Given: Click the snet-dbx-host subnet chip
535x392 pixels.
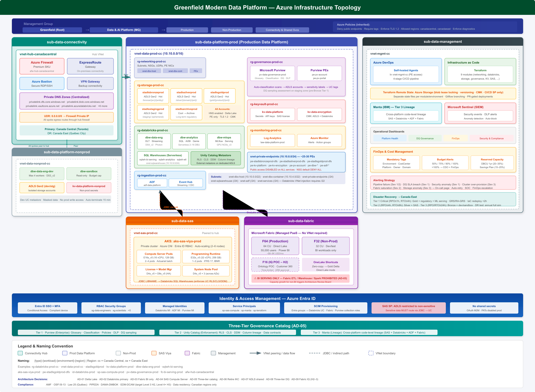Looking at the screenshot, I should (x=149, y=71).
